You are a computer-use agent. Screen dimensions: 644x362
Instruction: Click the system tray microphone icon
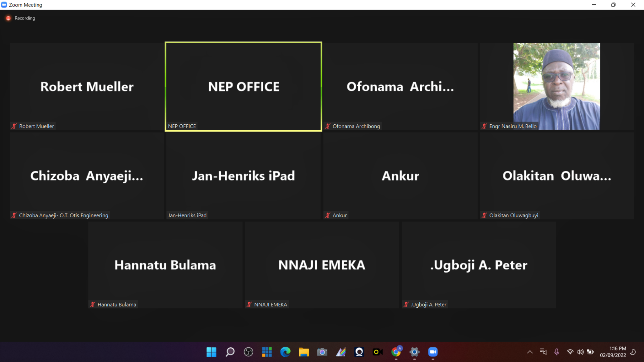click(x=557, y=352)
